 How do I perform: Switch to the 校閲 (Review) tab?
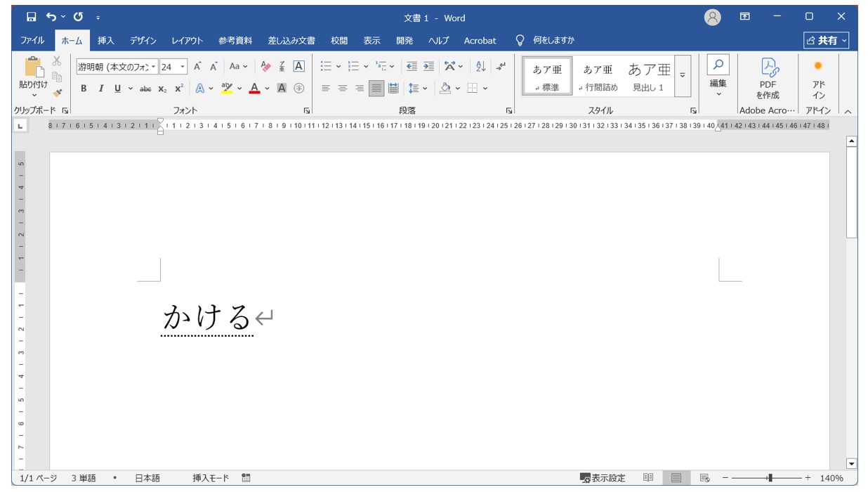(339, 41)
